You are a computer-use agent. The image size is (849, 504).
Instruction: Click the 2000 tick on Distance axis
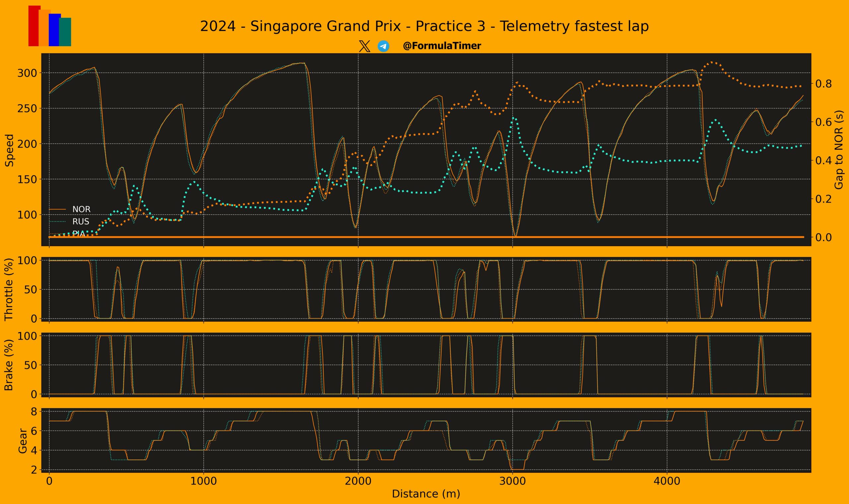coord(358,481)
